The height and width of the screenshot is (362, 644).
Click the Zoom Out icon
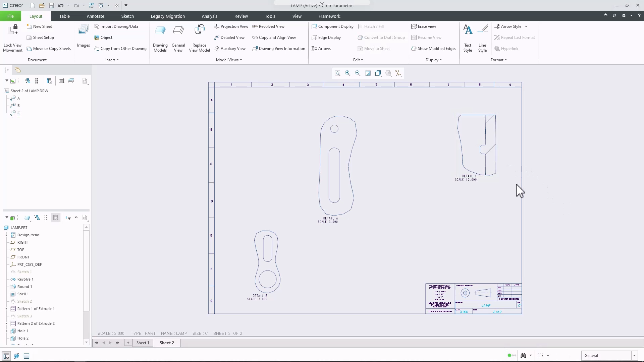358,73
